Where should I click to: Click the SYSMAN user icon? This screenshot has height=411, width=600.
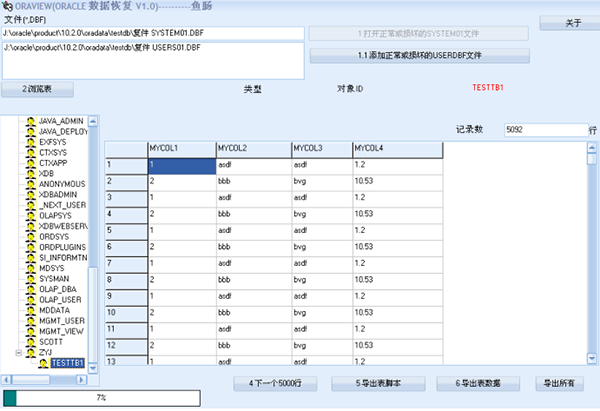[31, 279]
